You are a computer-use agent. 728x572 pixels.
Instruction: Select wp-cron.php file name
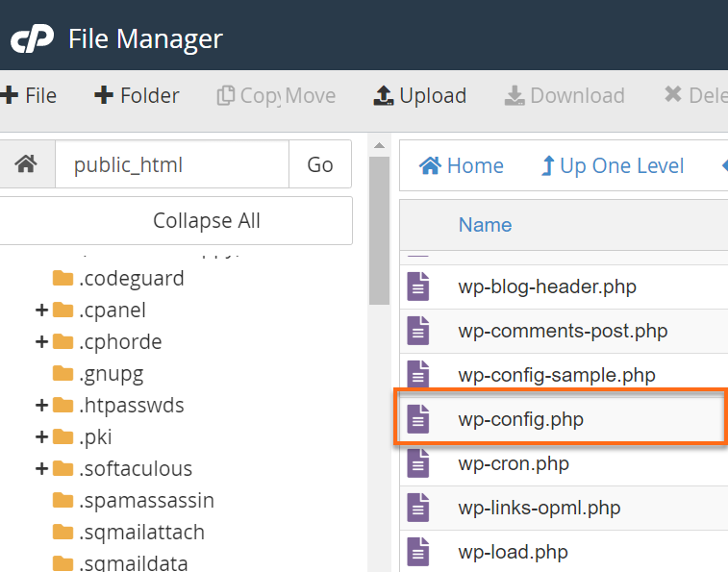[x=514, y=463]
